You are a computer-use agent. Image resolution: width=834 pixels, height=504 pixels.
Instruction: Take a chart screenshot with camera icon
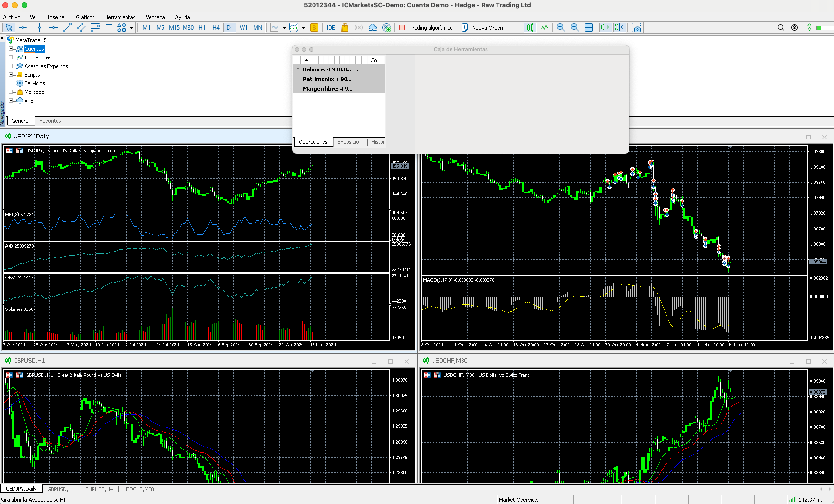[x=637, y=27]
